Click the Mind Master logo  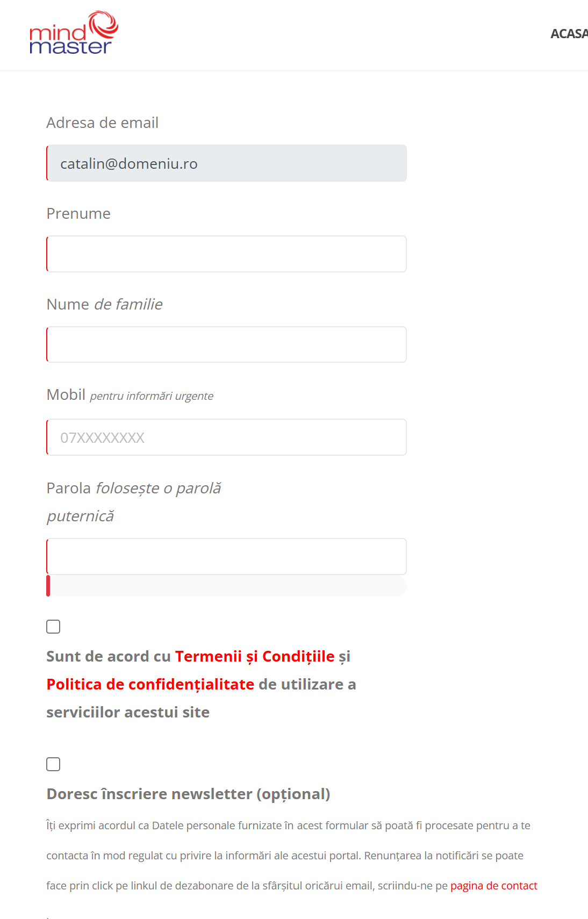[74, 33]
